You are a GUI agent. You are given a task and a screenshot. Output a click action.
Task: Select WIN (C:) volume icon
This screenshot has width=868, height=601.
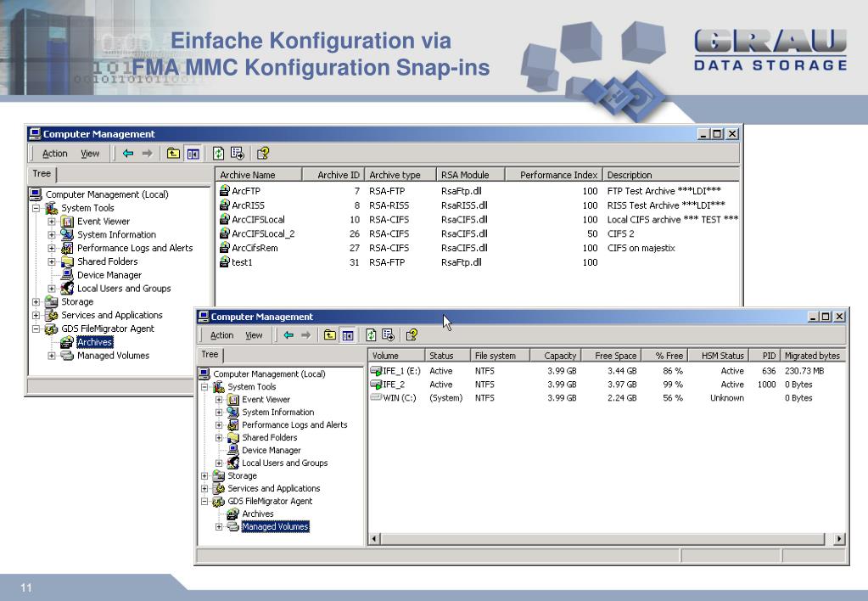(x=377, y=397)
